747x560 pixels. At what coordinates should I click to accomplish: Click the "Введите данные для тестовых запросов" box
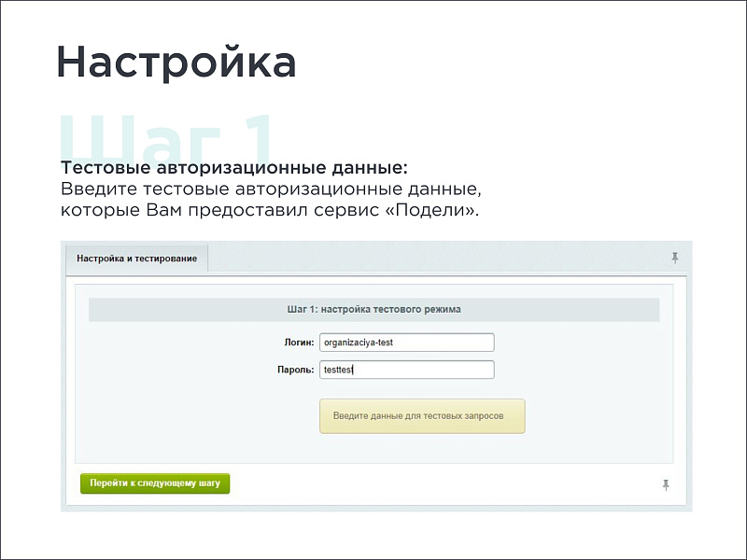pos(422,415)
